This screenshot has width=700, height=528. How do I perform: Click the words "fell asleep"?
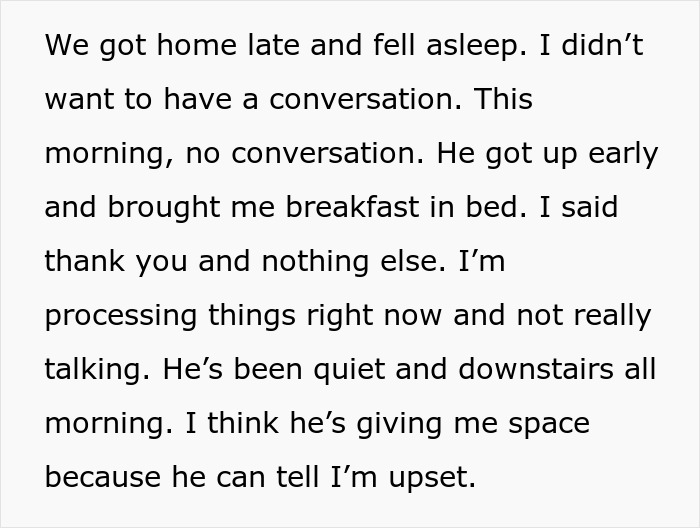[435, 46]
